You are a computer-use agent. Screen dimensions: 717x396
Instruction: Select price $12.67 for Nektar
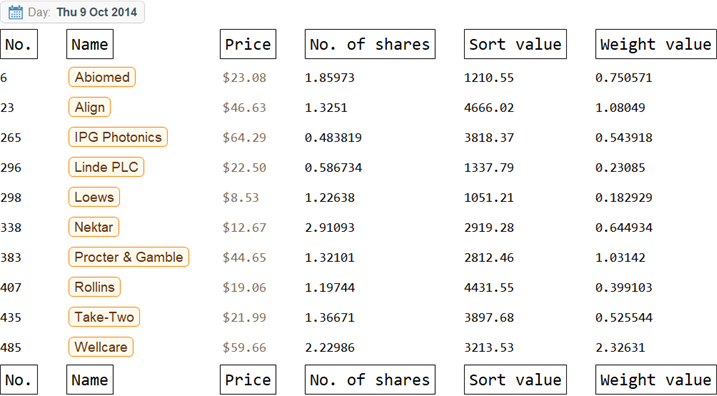click(x=244, y=228)
